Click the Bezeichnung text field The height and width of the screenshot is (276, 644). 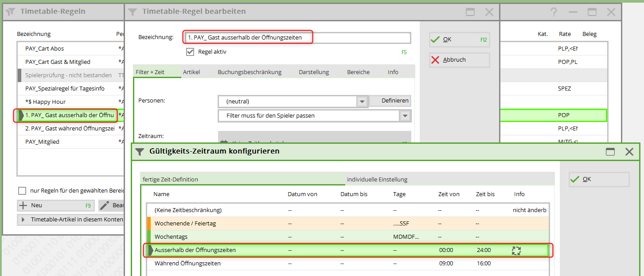click(297, 38)
